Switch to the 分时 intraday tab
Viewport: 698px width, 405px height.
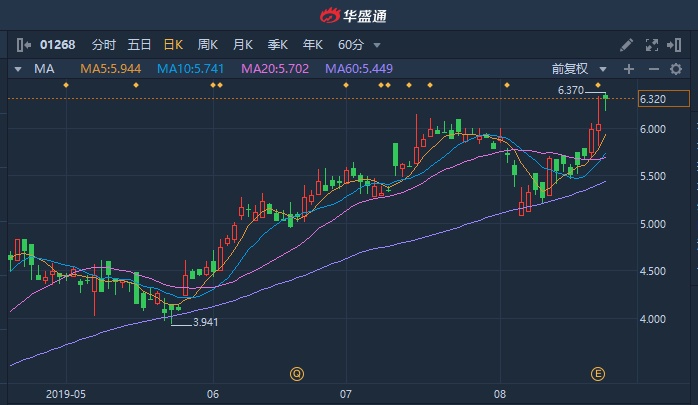(104, 45)
